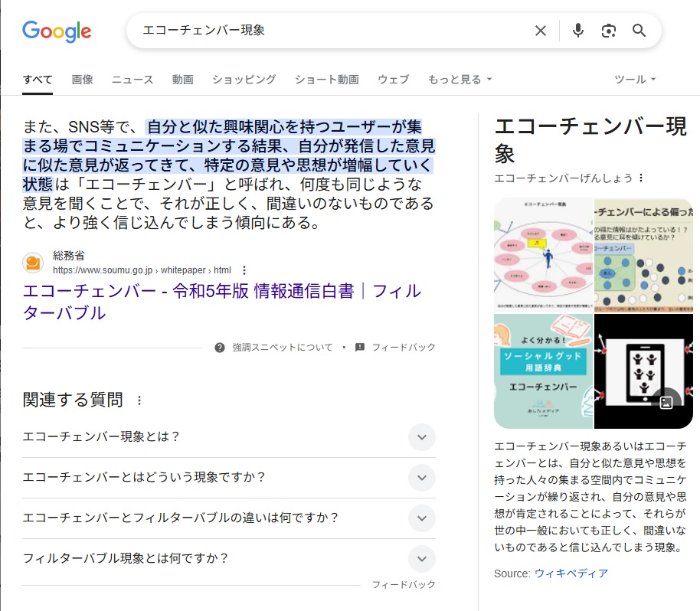
Task: Expand エコーチェンバーとはどういう現象ですか？ question
Action: click(x=229, y=478)
